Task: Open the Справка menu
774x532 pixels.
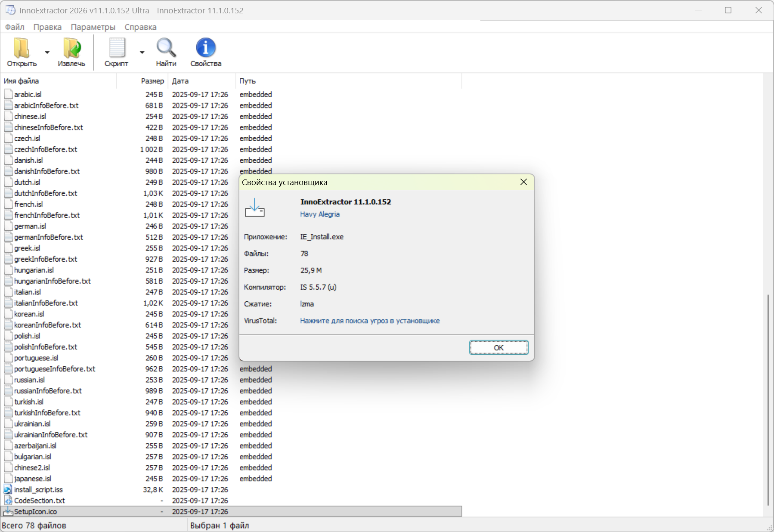Action: point(140,27)
